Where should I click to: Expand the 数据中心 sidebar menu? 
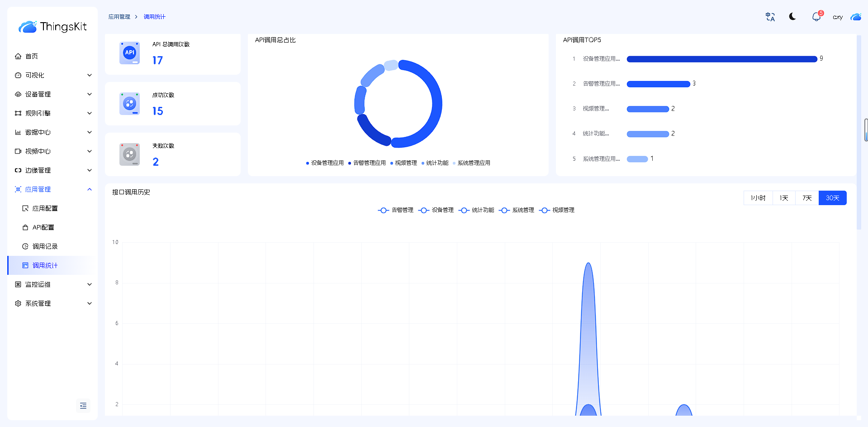pos(52,132)
